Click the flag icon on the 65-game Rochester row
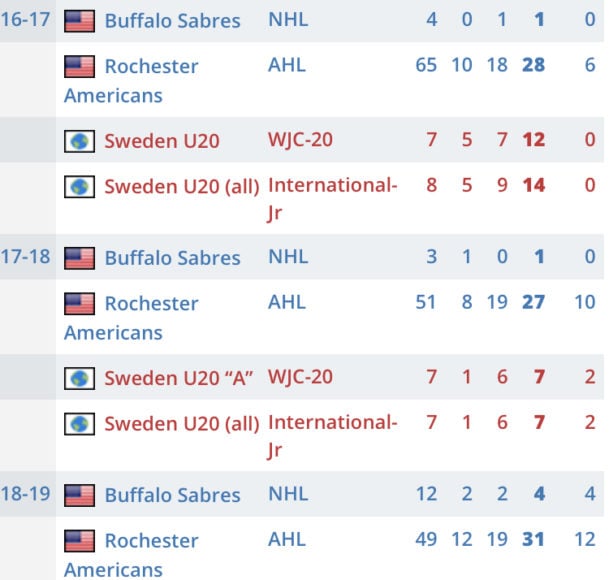Viewport: 609px width, 580px height. click(x=79, y=66)
